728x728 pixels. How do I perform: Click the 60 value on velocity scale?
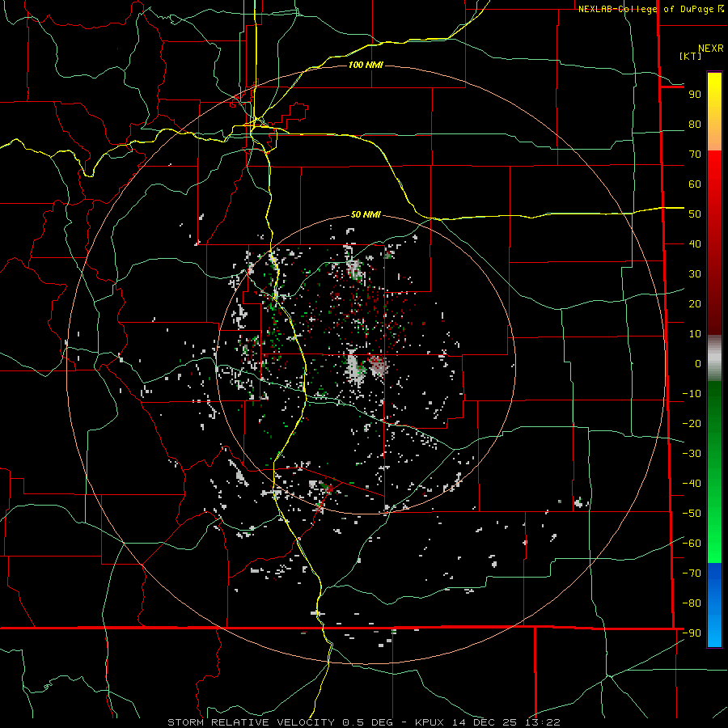(695, 184)
